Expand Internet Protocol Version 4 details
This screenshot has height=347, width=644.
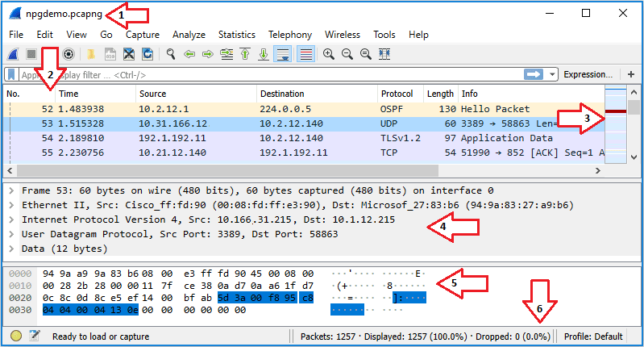coord(11,219)
